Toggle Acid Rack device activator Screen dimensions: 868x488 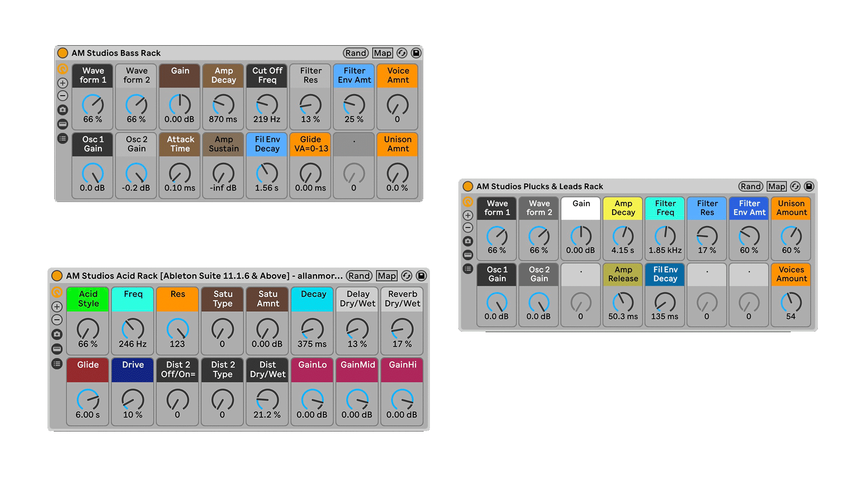click(57, 276)
